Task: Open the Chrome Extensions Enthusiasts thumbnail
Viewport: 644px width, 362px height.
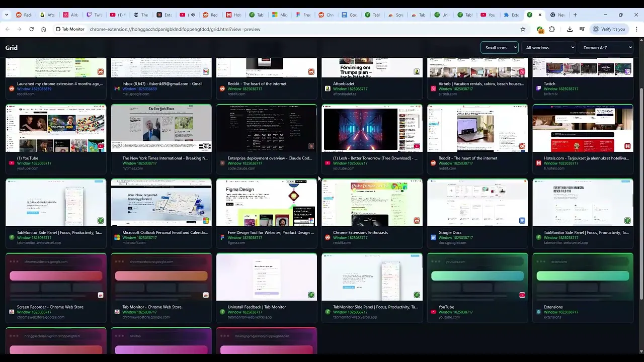Action: [x=372, y=203]
